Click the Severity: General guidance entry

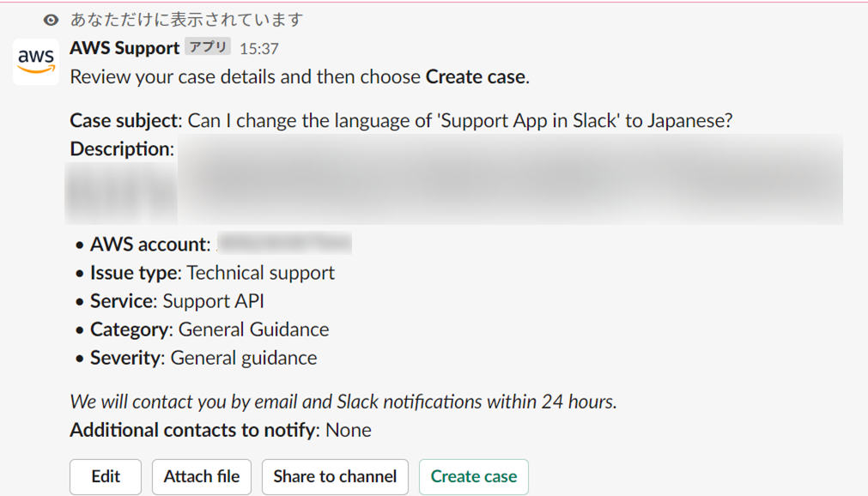(x=203, y=358)
